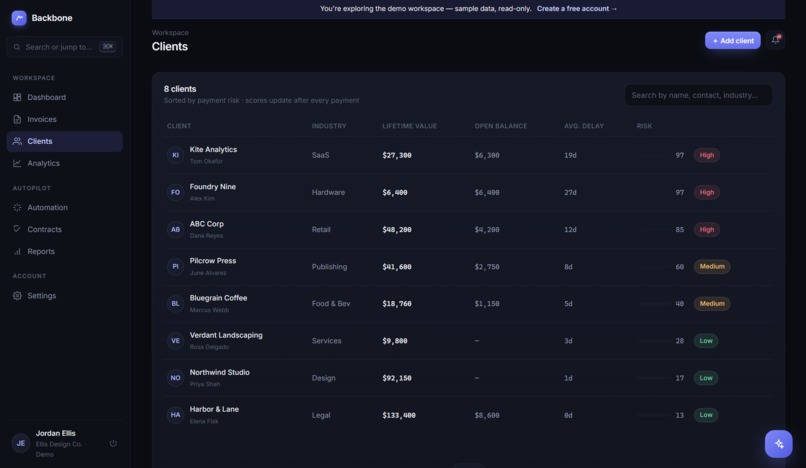This screenshot has height=468, width=806.
Task: Click the JE user avatar
Action: tap(21, 443)
